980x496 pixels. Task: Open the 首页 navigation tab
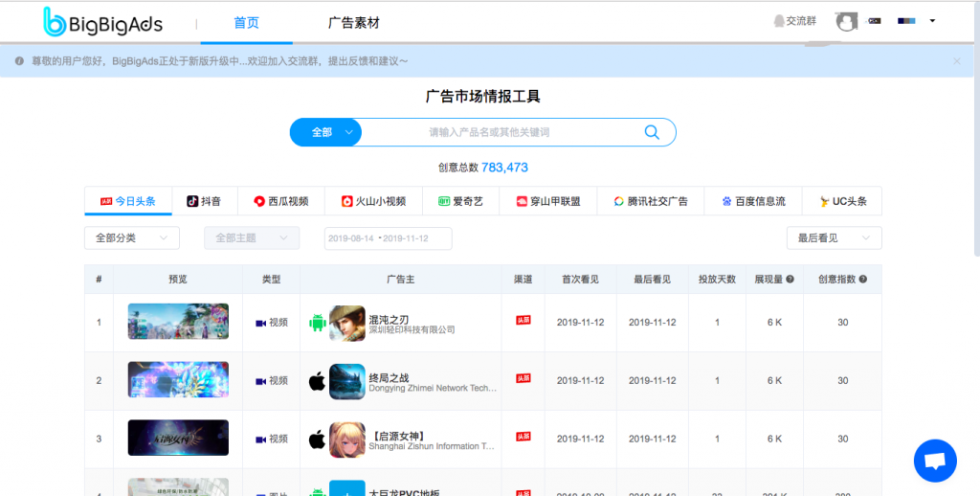coord(246,23)
